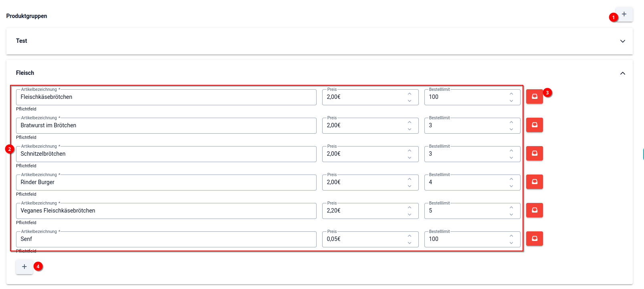Click red button beside Bratwurst im Brötchen
The image size is (644, 289).
pos(534,125)
